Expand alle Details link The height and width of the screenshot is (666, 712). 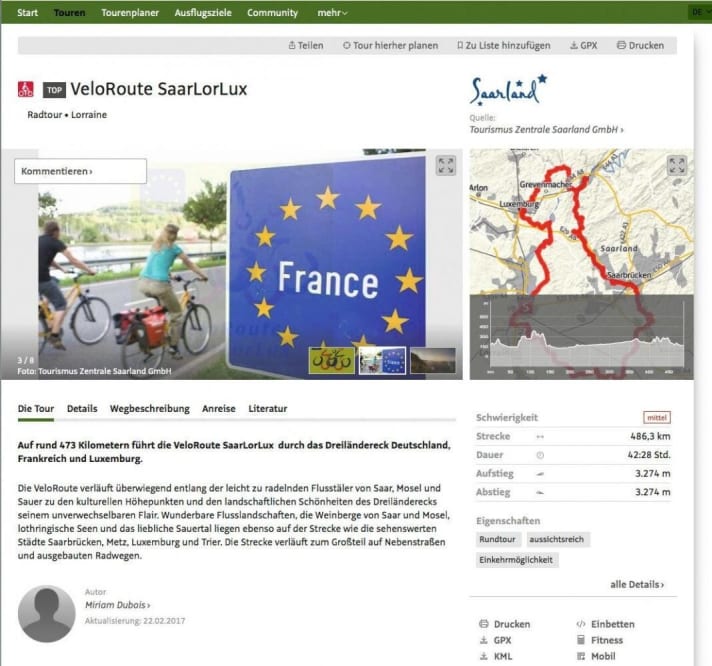[637, 584]
